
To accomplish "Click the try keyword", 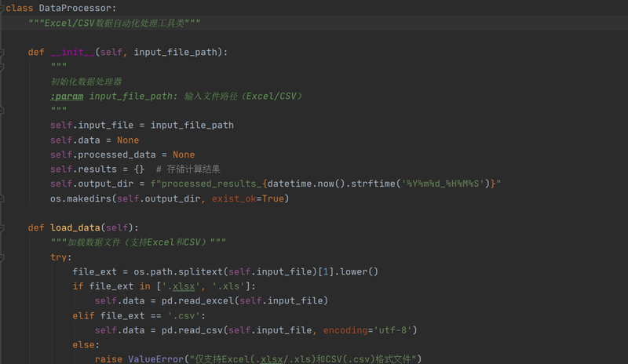I will 58,257.
